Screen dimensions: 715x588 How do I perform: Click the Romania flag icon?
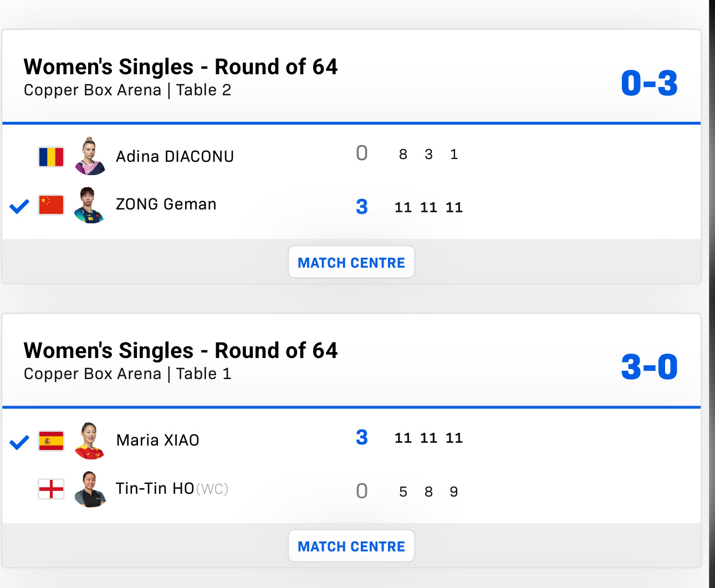[x=51, y=157]
